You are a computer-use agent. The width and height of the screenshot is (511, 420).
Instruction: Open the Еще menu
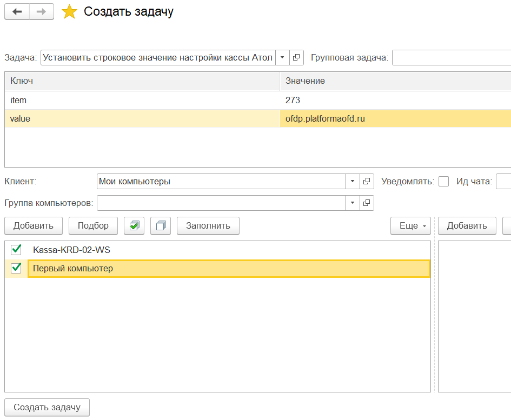click(410, 226)
